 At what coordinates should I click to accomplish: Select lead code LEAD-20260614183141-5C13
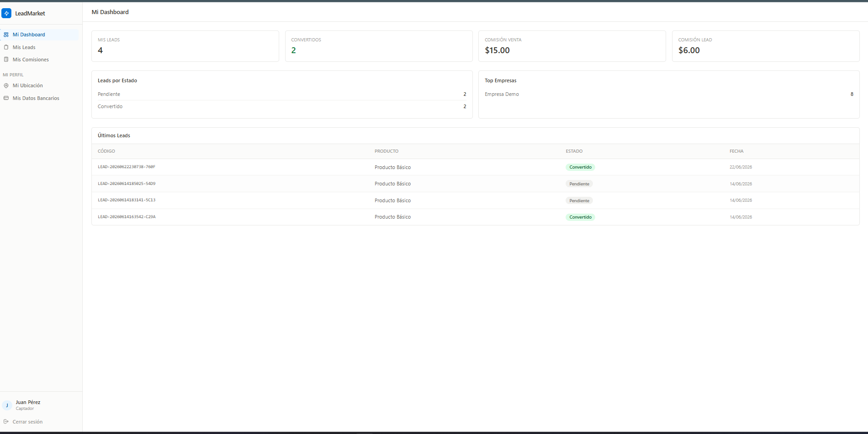pos(126,200)
